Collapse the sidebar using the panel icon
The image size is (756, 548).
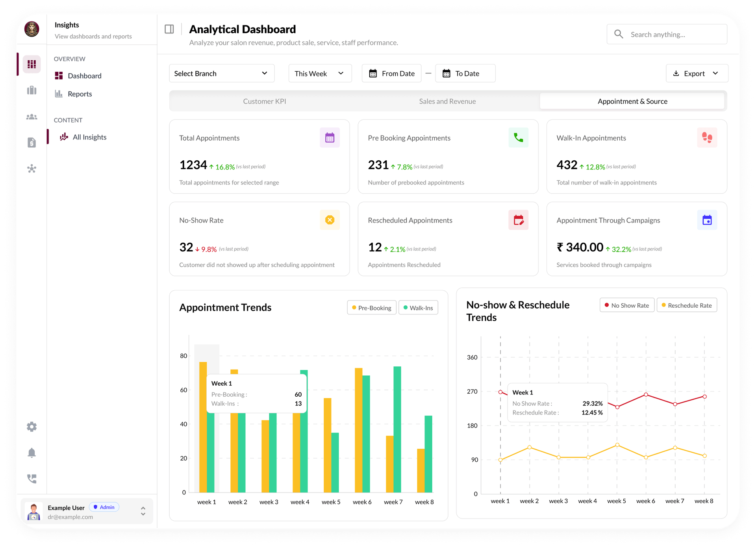tap(169, 29)
